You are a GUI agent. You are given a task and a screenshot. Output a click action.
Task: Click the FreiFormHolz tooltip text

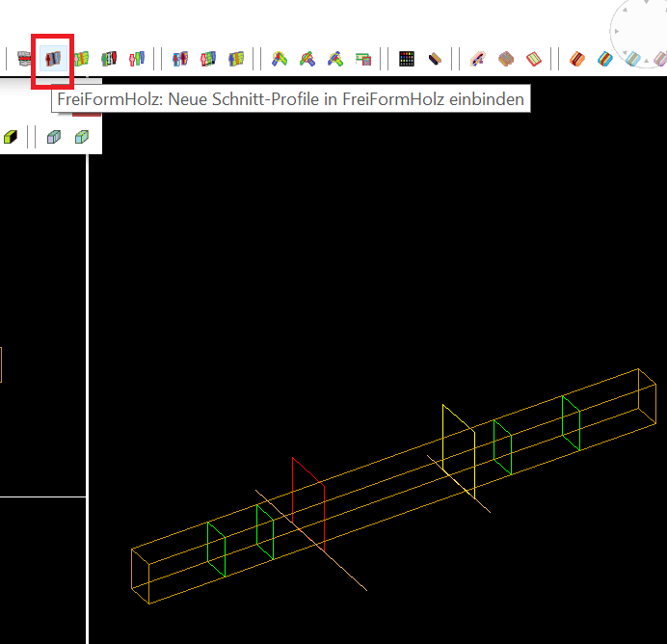(290, 99)
